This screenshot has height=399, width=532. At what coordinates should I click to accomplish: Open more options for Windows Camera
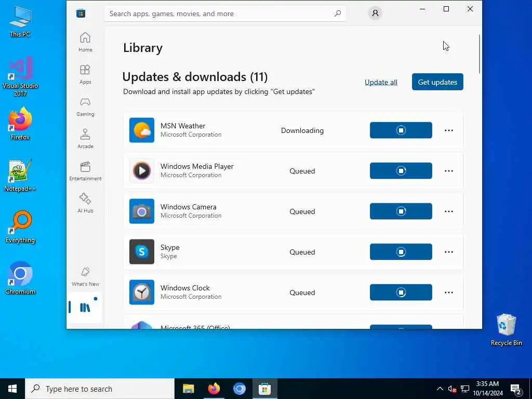pyautogui.click(x=448, y=211)
